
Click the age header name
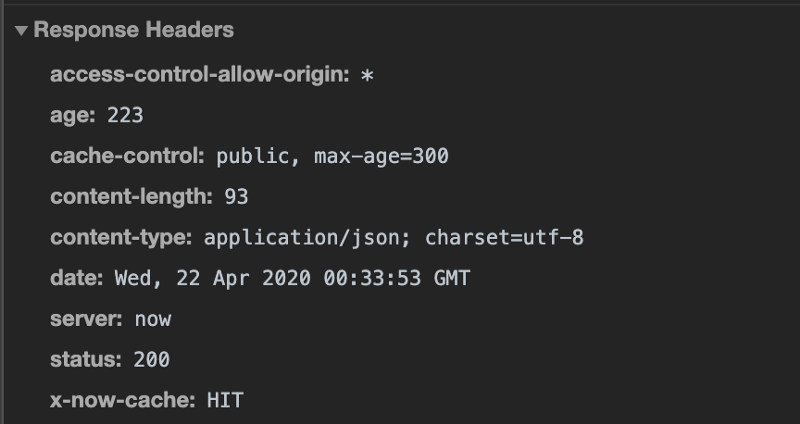point(73,115)
